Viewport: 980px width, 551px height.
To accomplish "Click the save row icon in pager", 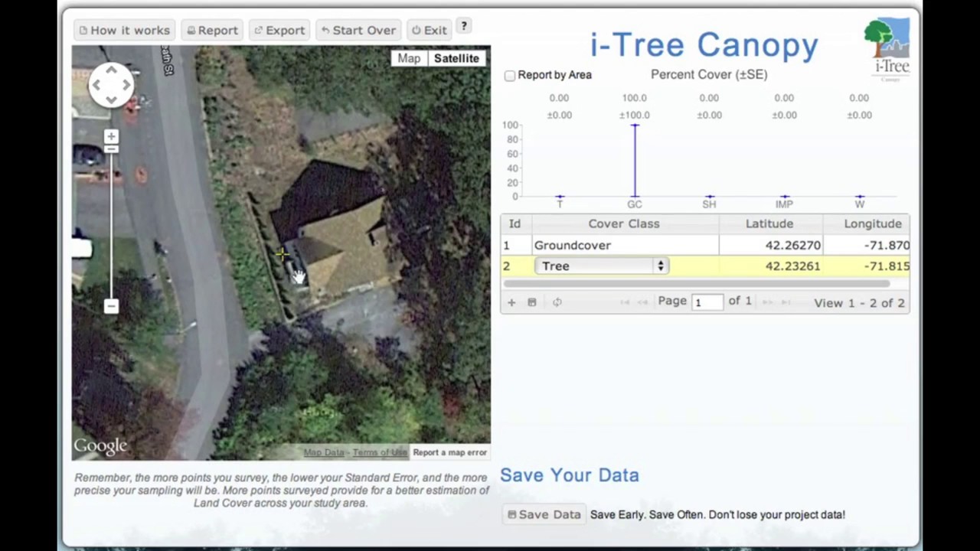I will click(x=532, y=302).
